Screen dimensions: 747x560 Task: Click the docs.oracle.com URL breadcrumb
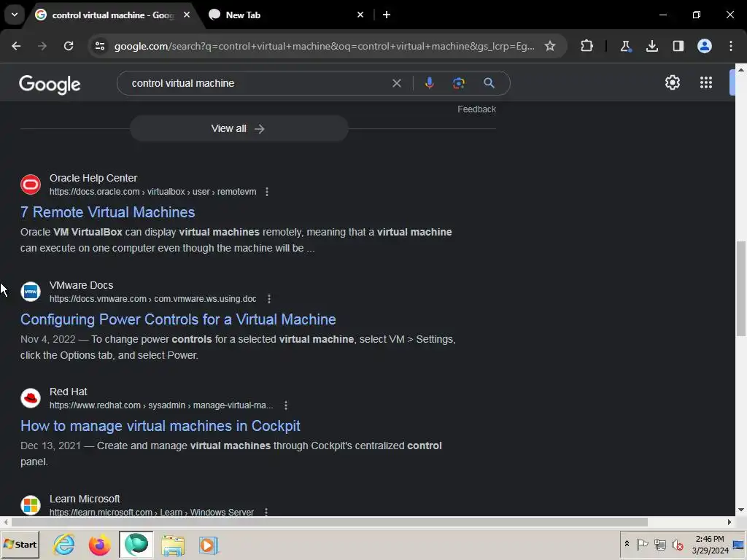point(153,192)
